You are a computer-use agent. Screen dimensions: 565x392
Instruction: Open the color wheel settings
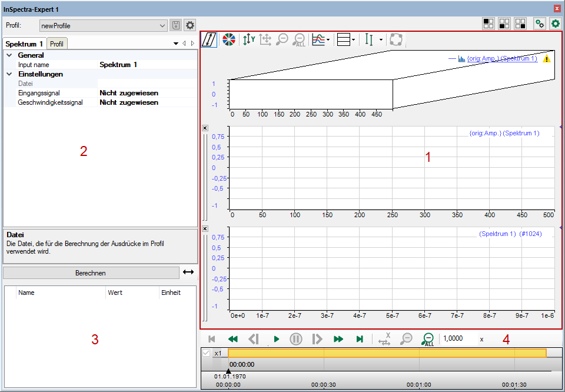coord(228,39)
